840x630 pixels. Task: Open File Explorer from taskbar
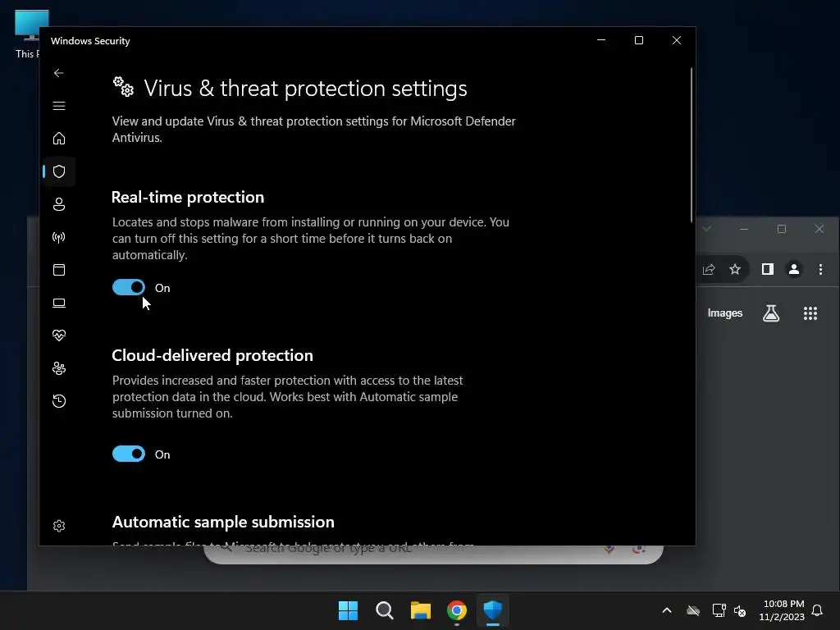click(x=421, y=610)
